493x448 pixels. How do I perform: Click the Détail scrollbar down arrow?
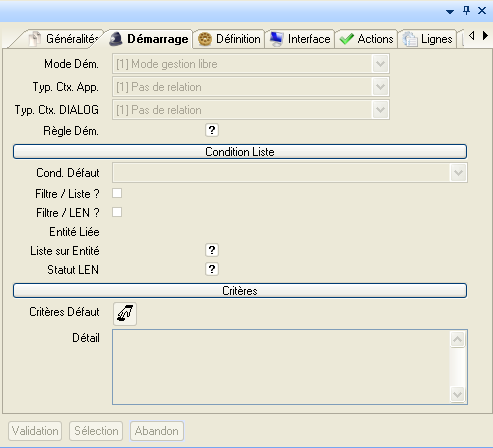click(x=457, y=395)
